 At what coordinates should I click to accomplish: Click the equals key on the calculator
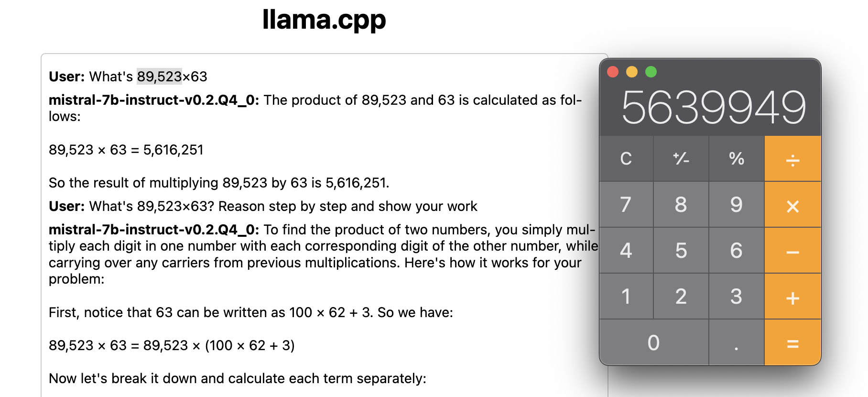(792, 342)
